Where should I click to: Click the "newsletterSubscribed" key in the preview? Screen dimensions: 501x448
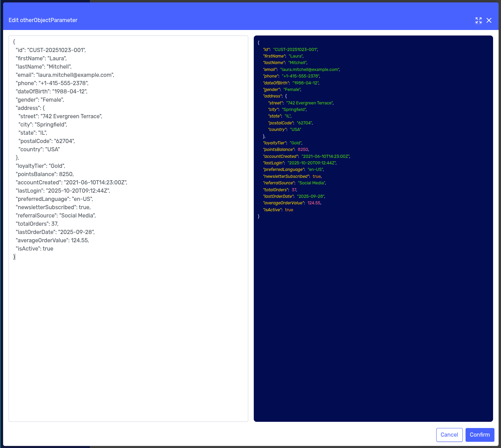tap(285, 176)
